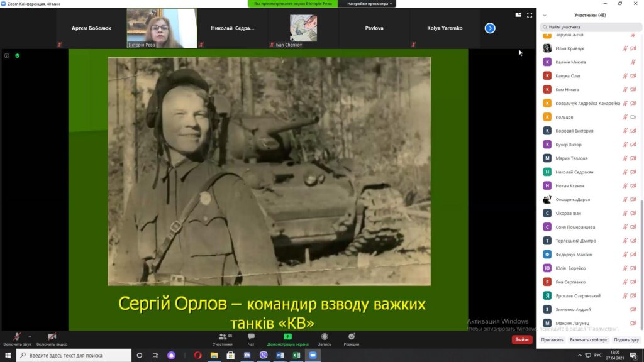Click Поднять руку raise hand button

pyautogui.click(x=626, y=340)
